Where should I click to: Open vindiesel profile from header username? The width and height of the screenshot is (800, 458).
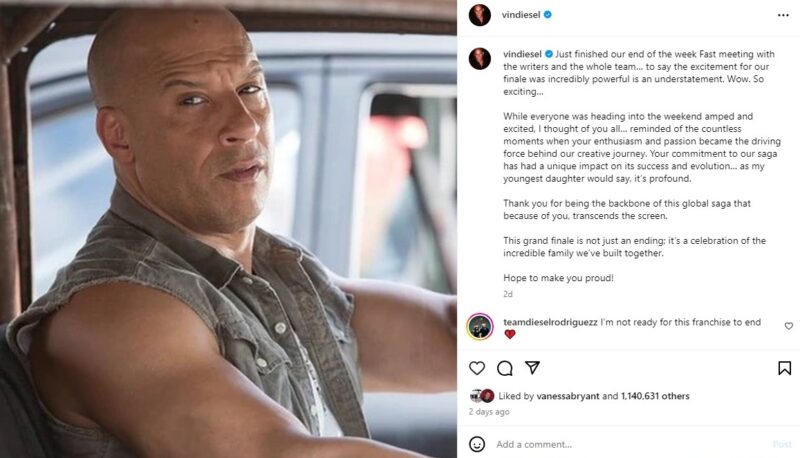520,15
